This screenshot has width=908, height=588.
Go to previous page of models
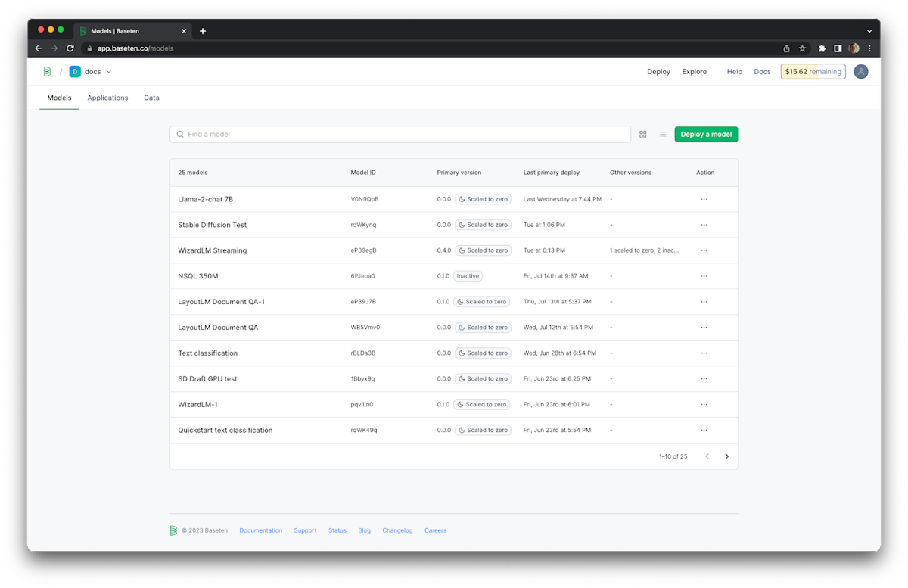[707, 456]
